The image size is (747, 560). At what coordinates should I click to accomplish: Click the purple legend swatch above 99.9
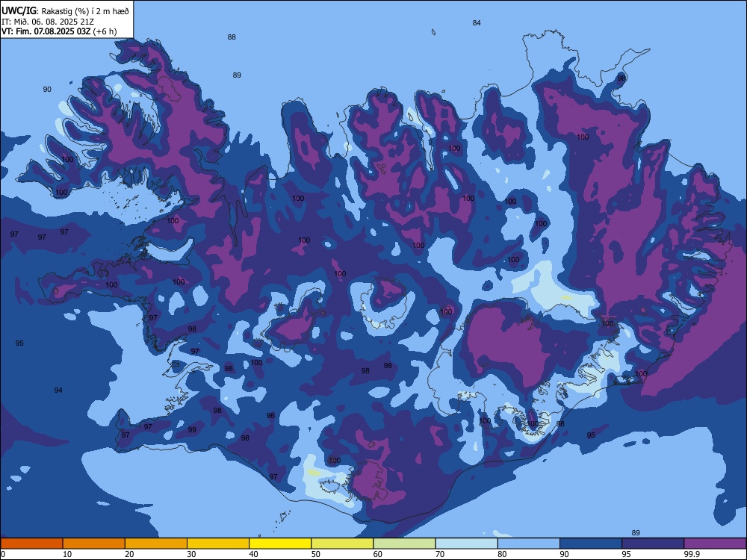click(716, 544)
